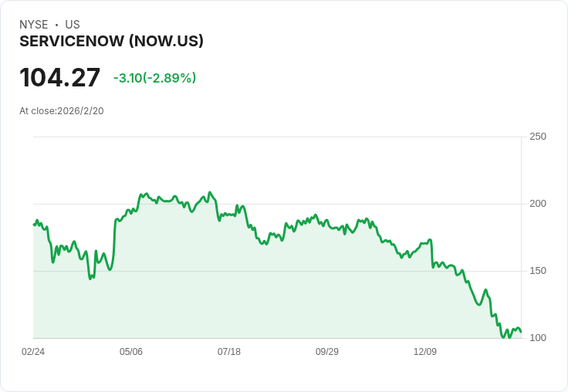
Task: Click the 250 y-axis label
Action: click(x=538, y=137)
